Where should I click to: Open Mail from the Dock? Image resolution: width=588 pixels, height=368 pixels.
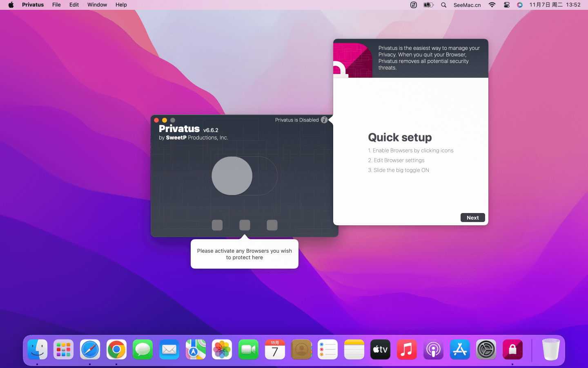coord(169,350)
